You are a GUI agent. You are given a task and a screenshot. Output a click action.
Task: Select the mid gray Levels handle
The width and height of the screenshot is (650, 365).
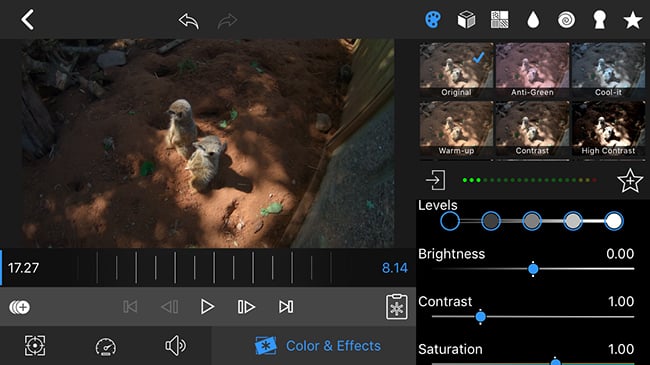tap(532, 221)
